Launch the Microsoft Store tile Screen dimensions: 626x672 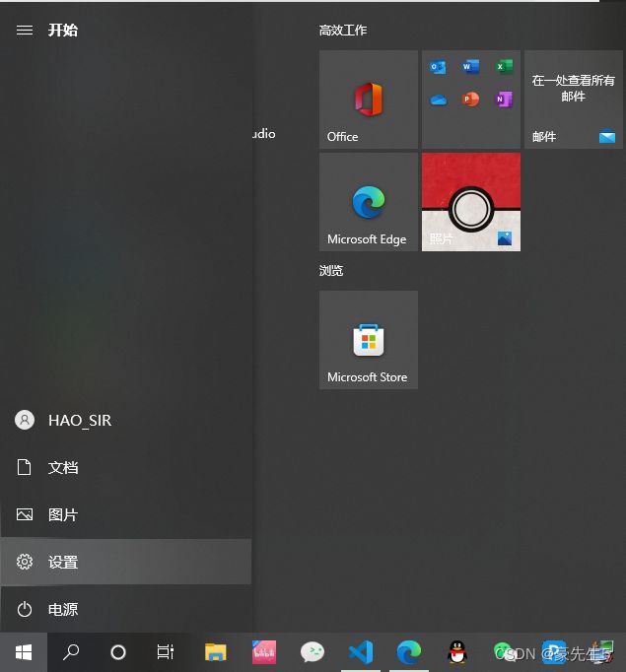369,340
